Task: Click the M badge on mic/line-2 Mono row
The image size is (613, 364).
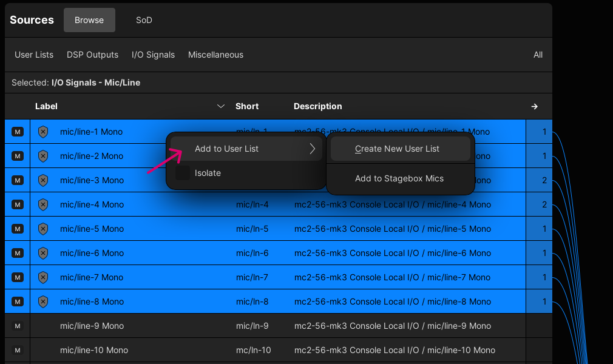Action: [x=18, y=156]
